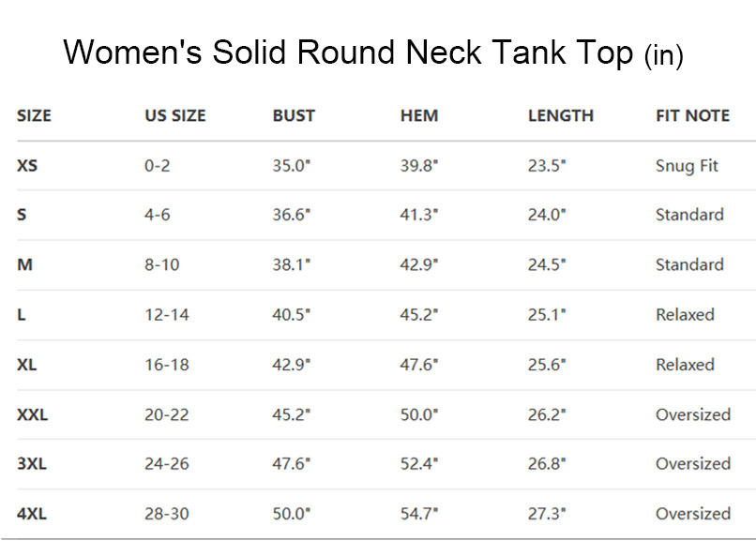
Task: Click the SIZE column header
Action: [x=34, y=116]
